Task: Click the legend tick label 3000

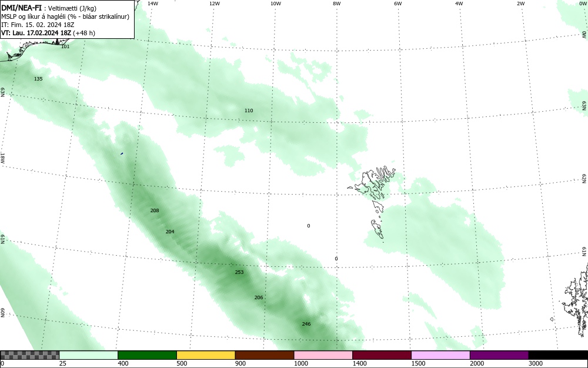Action: 536,363
